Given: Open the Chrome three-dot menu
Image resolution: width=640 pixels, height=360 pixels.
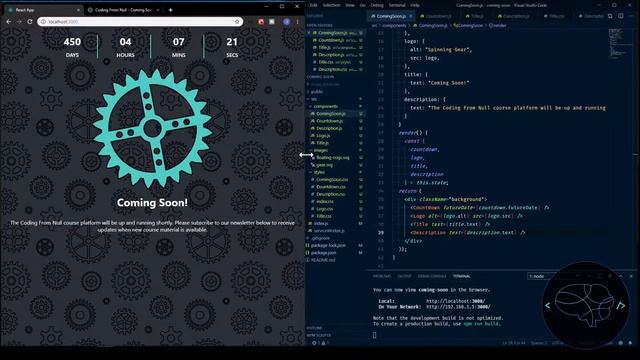Looking at the screenshot, I should [298, 22].
